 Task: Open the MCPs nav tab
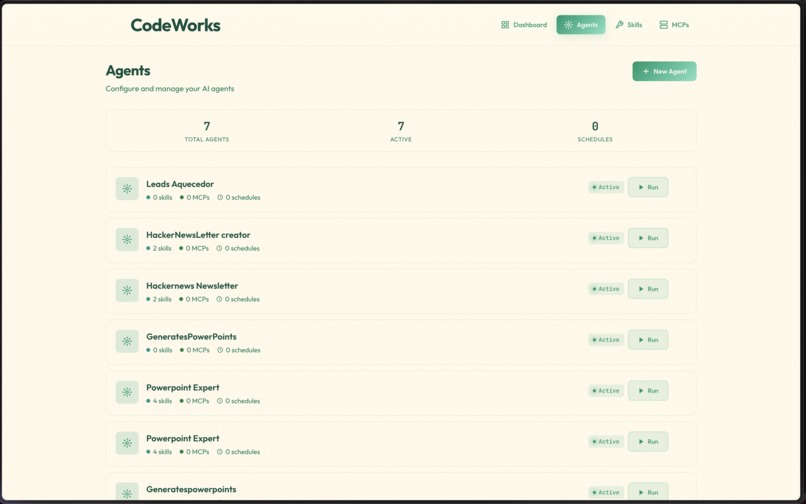[x=674, y=25]
